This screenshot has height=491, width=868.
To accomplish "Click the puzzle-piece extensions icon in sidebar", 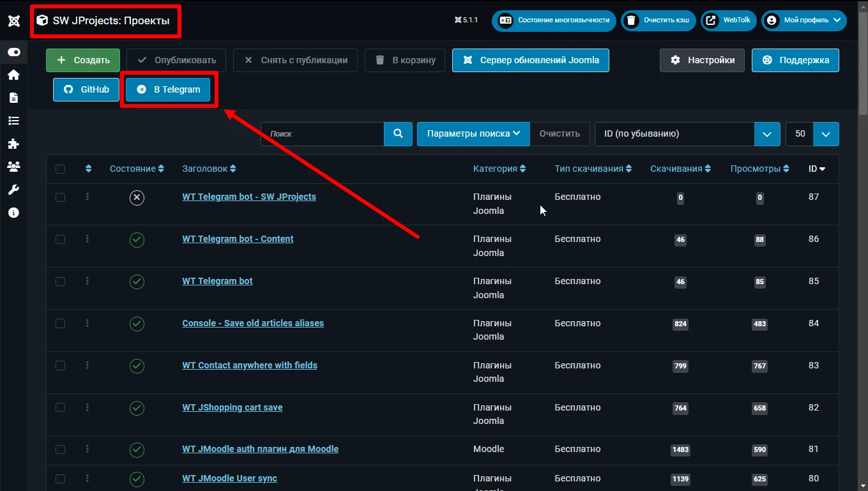I will (14, 144).
